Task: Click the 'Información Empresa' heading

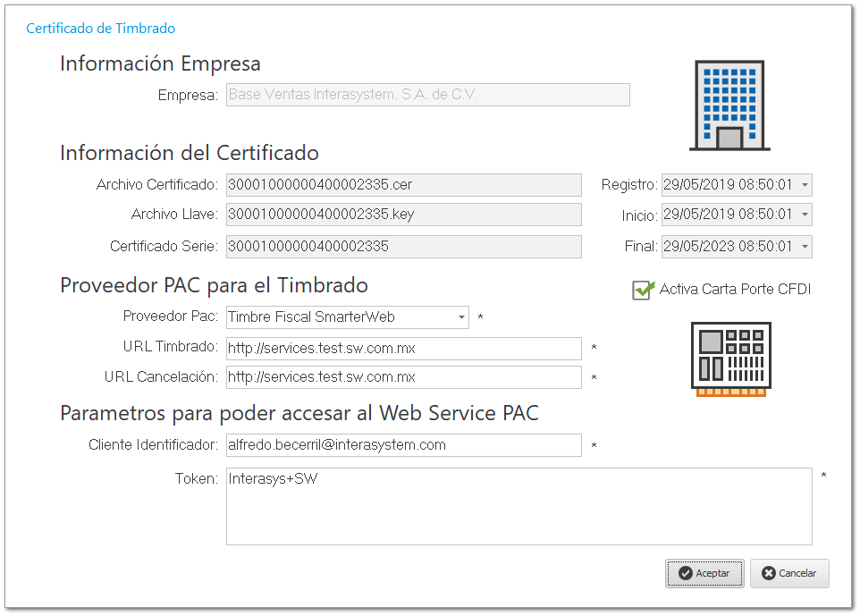Action: click(x=160, y=63)
